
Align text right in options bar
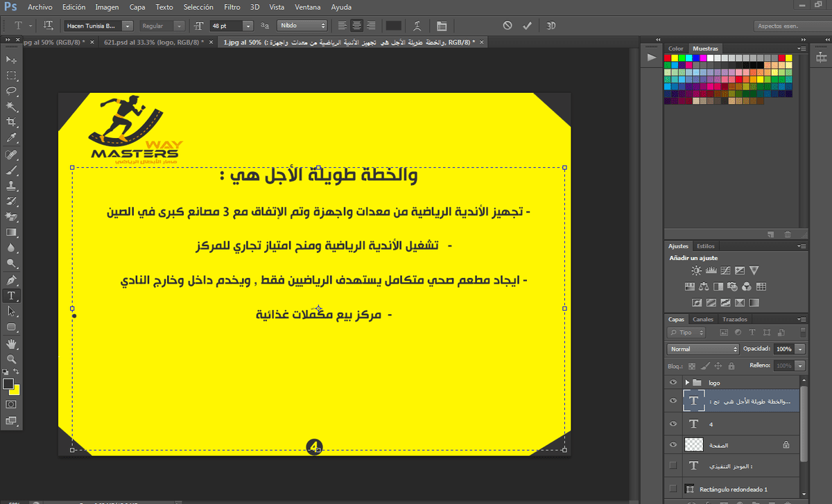[x=372, y=26]
